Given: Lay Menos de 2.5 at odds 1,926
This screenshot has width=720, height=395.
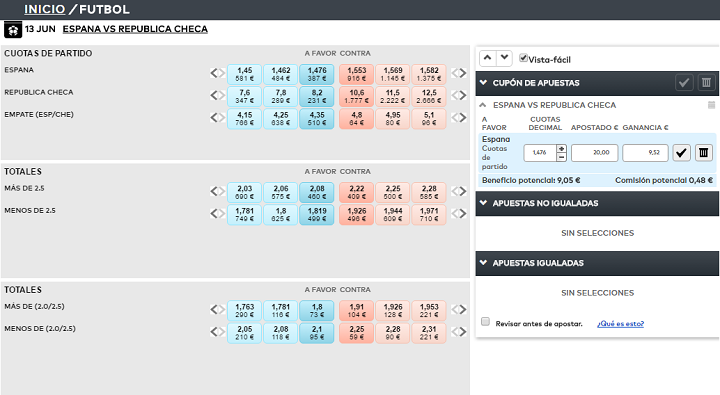Looking at the screenshot, I should [356, 214].
